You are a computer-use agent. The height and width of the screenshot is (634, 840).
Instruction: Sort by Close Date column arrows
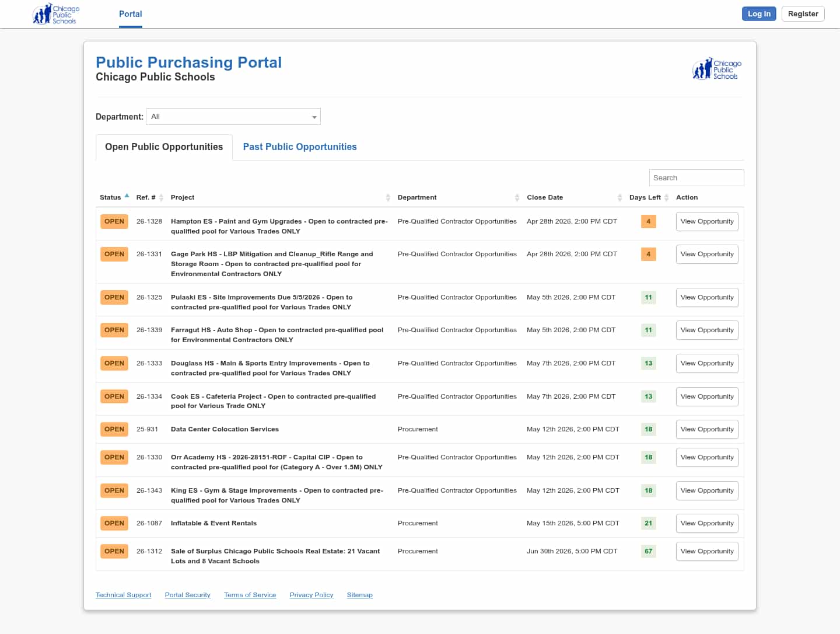619,198
